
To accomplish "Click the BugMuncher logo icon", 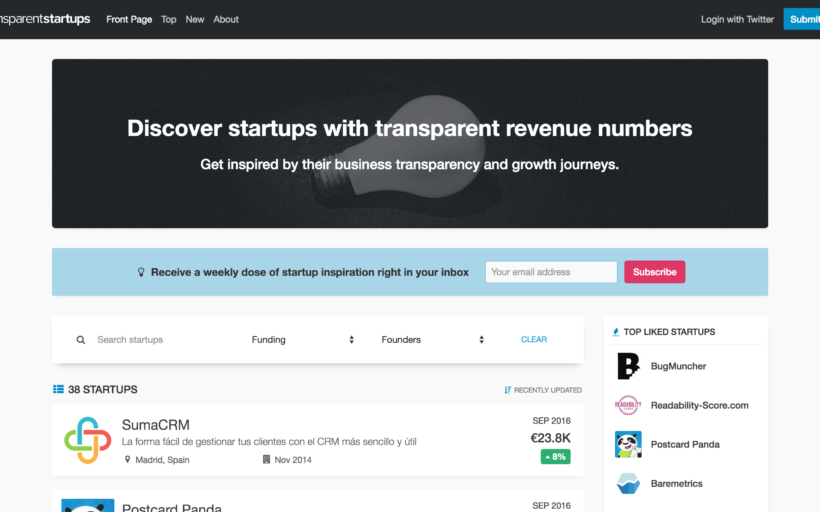I will (628, 366).
